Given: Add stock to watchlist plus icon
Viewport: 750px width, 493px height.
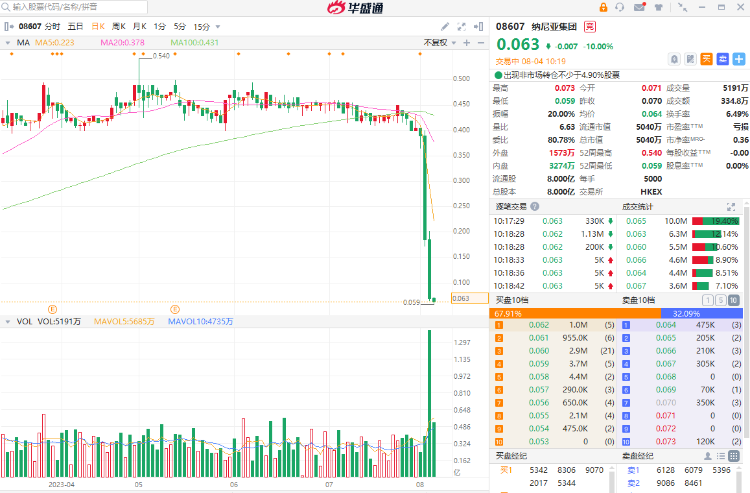Looking at the screenshot, I should tap(739, 59).
